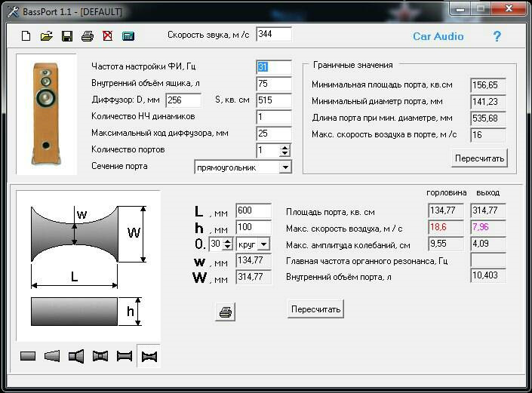Viewport: 532px width, 393px height.
Task: Open the Car Audio link
Action: [x=438, y=36]
